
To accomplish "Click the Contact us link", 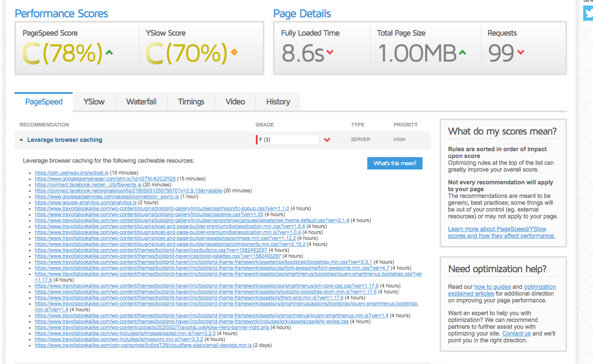I will (516, 333).
